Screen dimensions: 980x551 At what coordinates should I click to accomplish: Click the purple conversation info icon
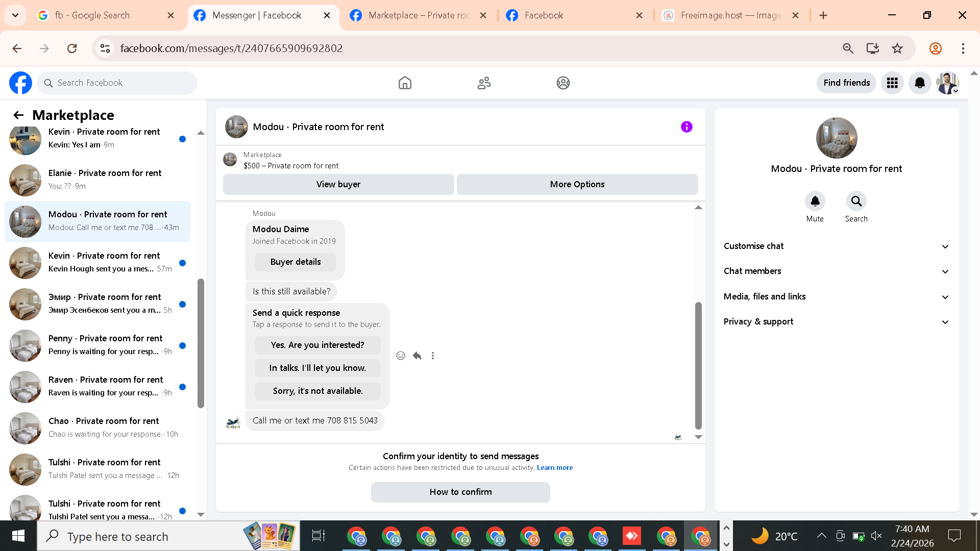point(687,127)
